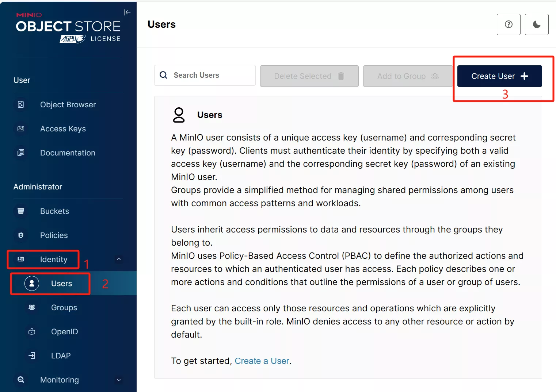This screenshot has width=556, height=392.
Task: Click the Policies shield icon
Action: [21, 235]
